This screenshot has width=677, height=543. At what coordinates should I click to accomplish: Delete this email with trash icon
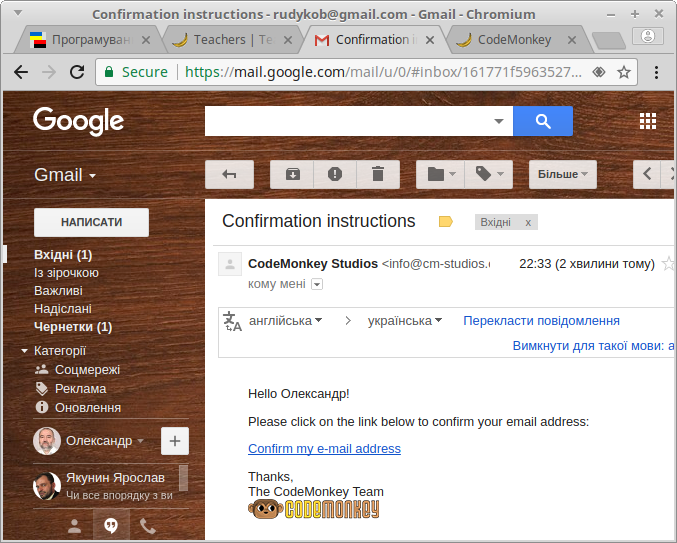pos(378,174)
